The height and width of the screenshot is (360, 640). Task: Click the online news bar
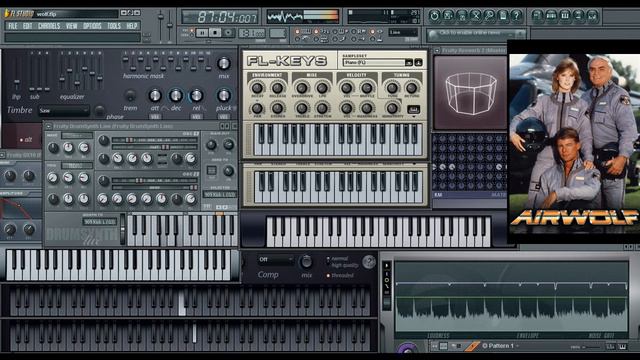pyautogui.click(x=476, y=33)
